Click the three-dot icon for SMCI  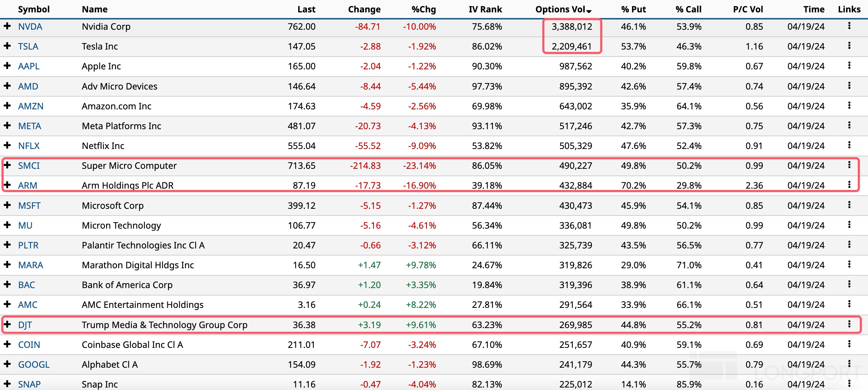849,165
